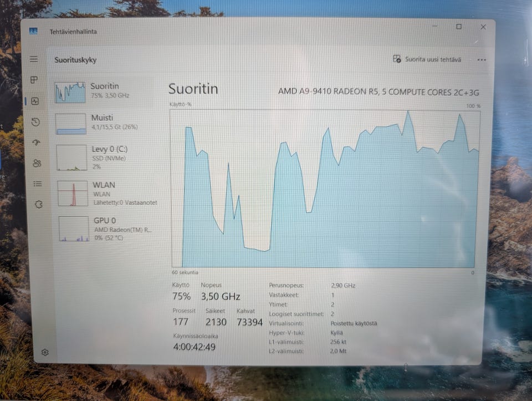Select the GPU 0 entry

click(x=108, y=229)
